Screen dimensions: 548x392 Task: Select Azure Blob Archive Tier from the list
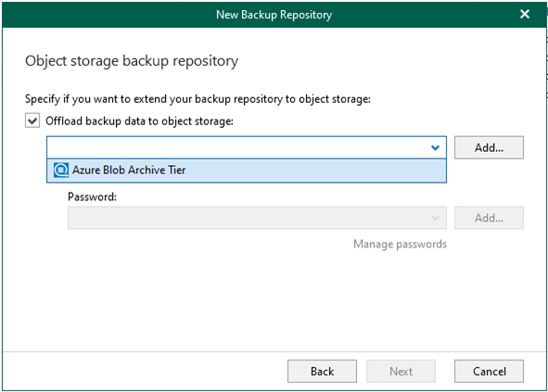pos(247,171)
